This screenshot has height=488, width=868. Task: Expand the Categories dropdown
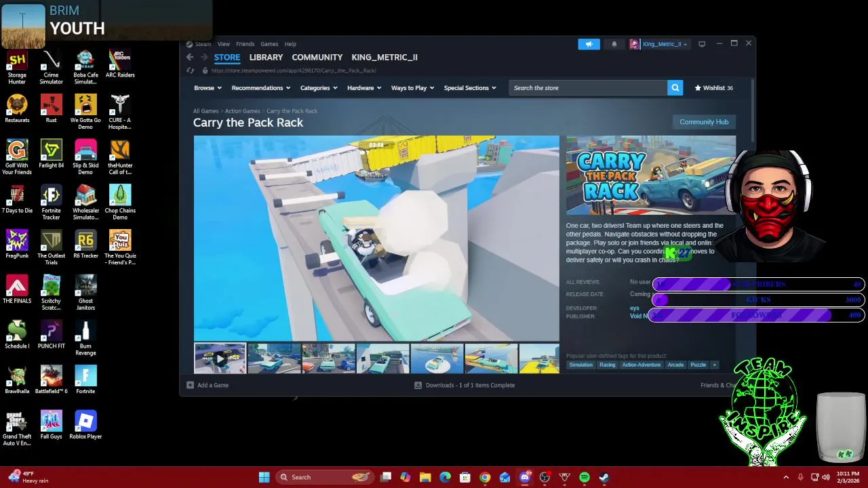pos(319,87)
